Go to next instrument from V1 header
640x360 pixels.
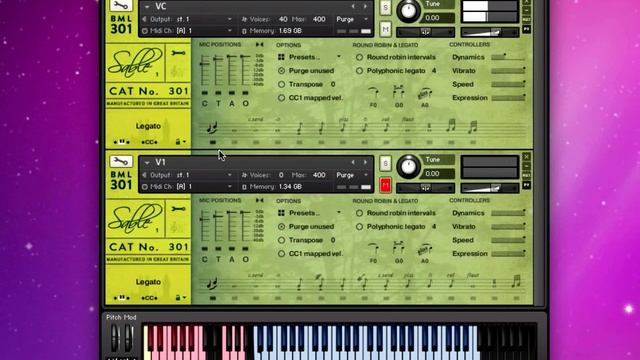point(365,162)
